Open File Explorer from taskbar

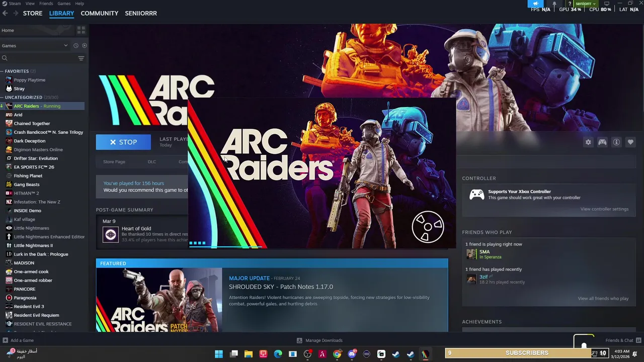click(x=248, y=354)
